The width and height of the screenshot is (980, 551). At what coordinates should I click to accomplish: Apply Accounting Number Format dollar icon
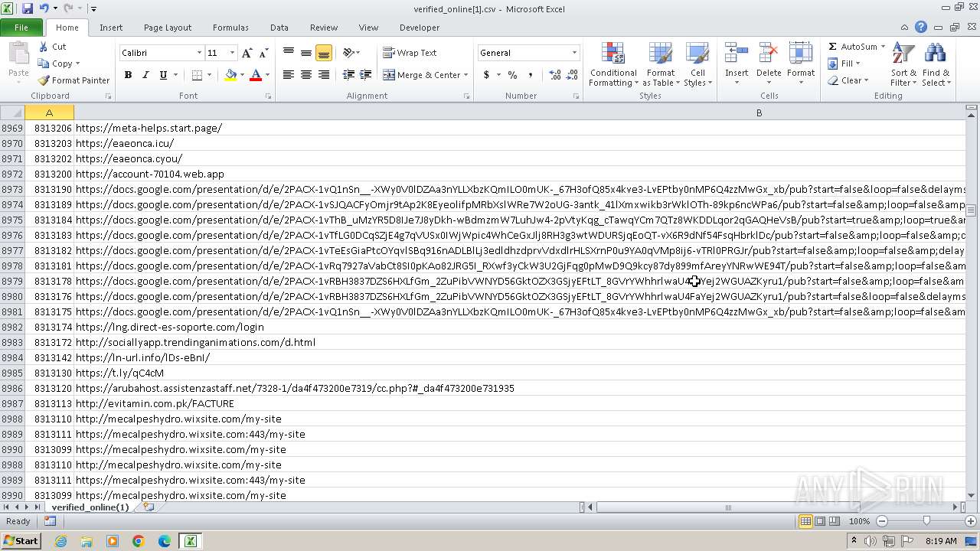486,75
